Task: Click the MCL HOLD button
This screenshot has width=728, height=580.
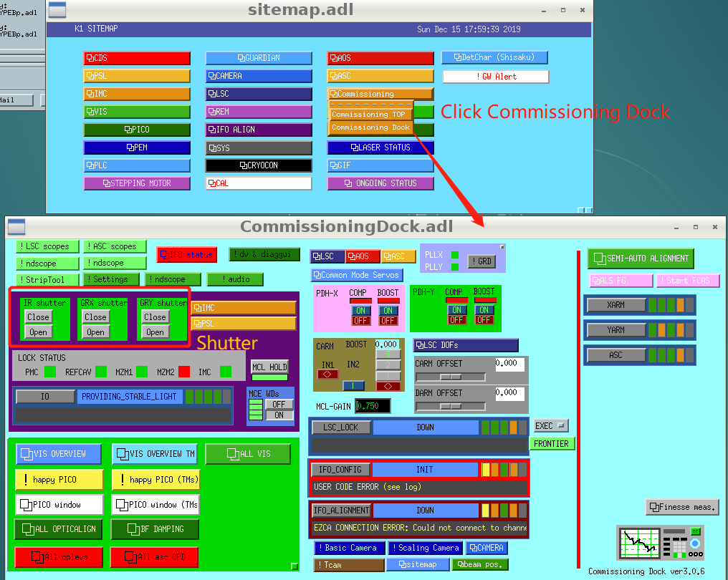Action: click(x=269, y=367)
